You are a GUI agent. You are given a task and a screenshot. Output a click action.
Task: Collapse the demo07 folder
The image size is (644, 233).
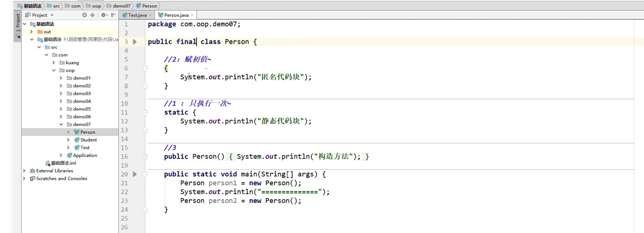pos(61,125)
